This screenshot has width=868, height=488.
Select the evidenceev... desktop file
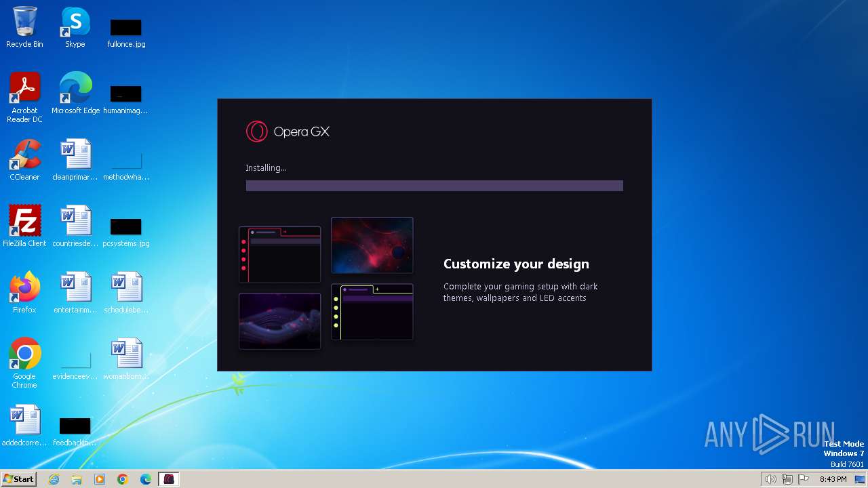click(x=75, y=365)
